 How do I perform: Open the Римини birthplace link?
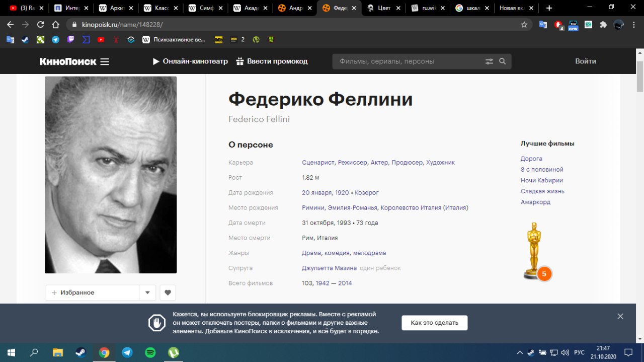(x=313, y=208)
